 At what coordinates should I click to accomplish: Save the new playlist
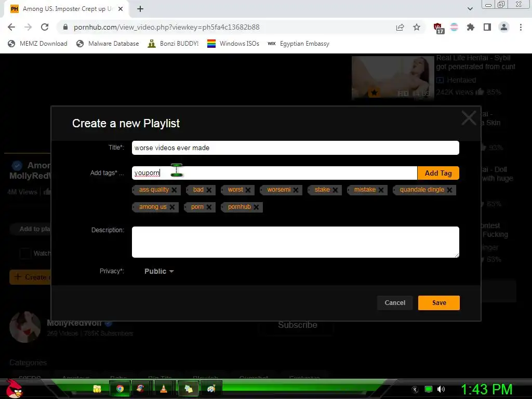(438, 303)
